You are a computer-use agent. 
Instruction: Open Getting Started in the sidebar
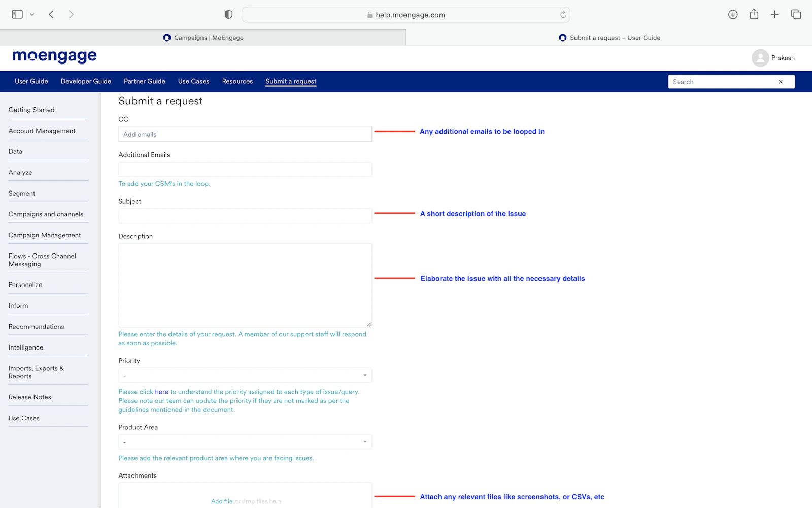[x=31, y=110]
